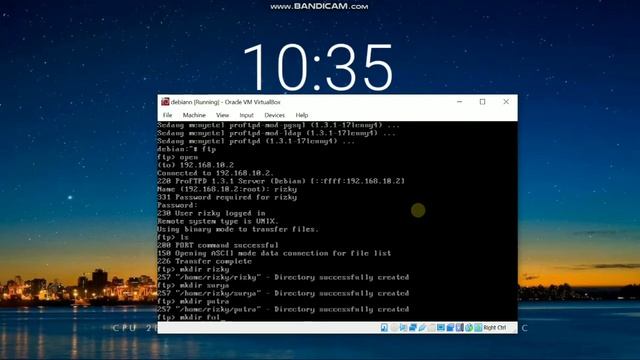Click the '/home/rizky/putra' directory created line
The height and width of the screenshot is (360, 640).
point(283,309)
